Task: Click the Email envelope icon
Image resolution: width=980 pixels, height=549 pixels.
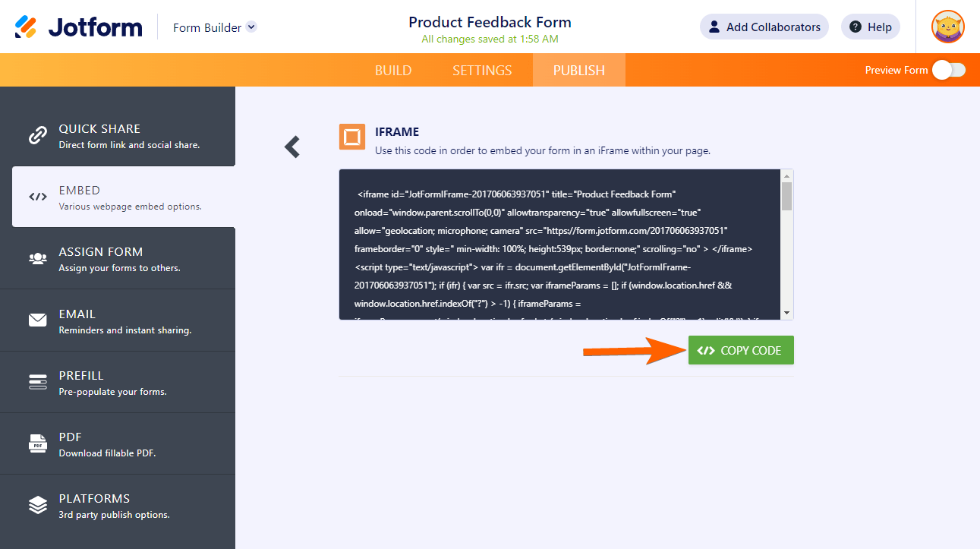Action: pos(38,320)
